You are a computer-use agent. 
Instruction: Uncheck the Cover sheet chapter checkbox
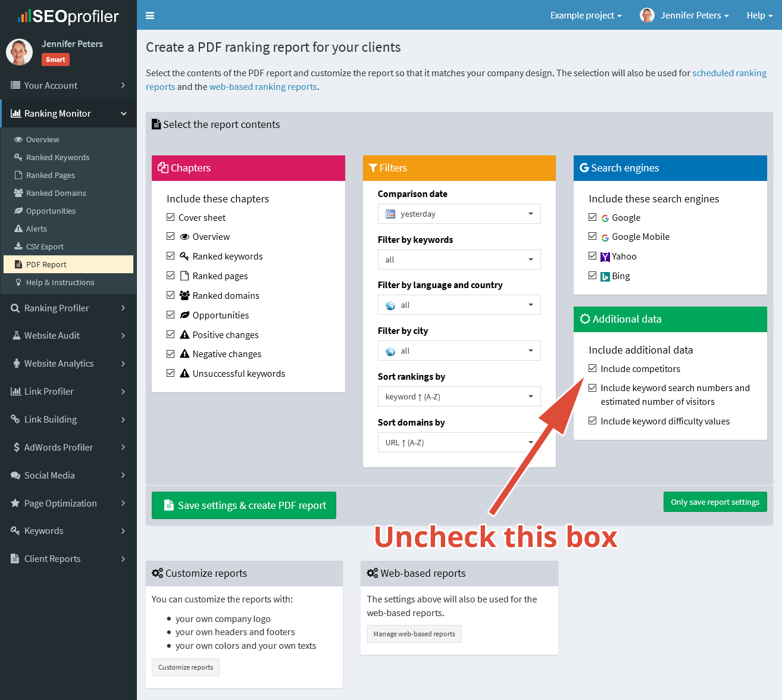pos(171,217)
